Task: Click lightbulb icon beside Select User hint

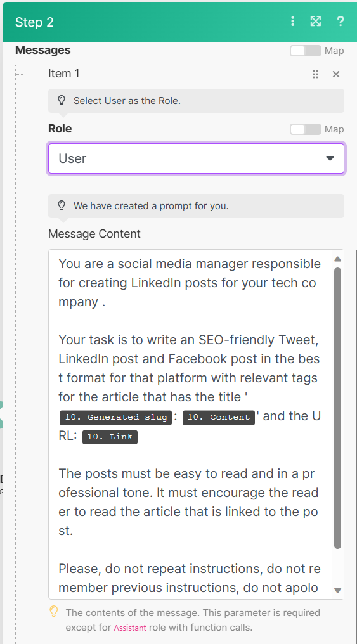Action: pos(62,100)
